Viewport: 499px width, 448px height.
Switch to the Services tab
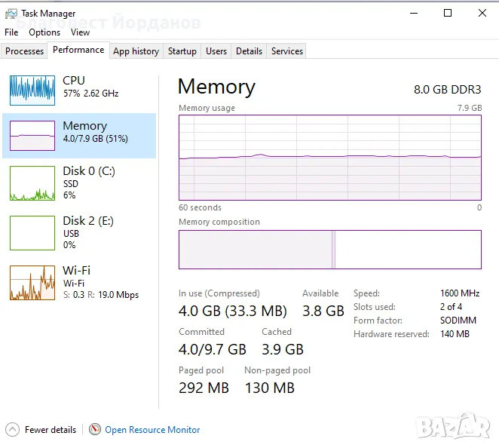point(287,51)
